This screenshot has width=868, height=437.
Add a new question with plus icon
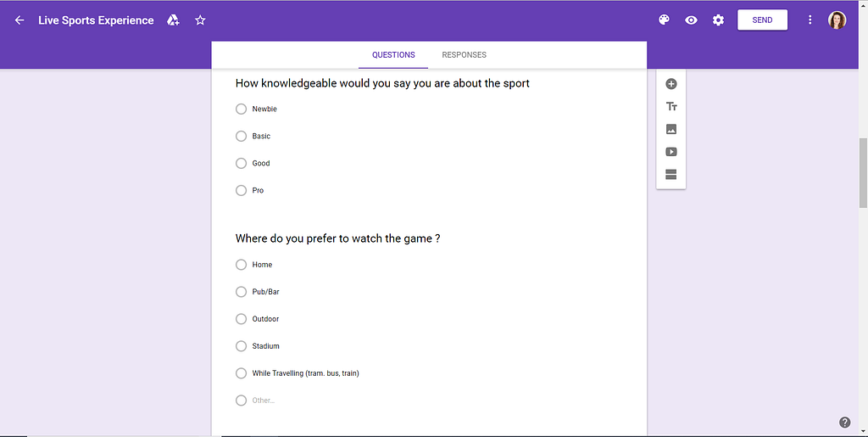[x=671, y=84]
